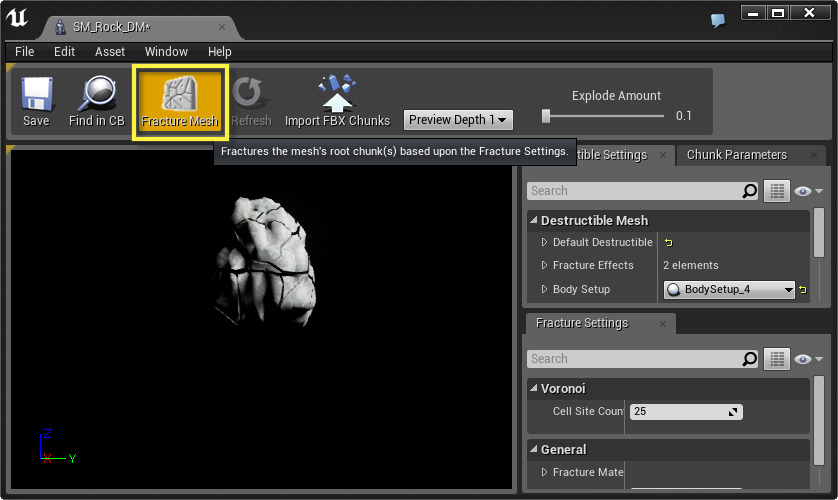
Task: Click the Explode Amount slider handle
Action: 546,116
